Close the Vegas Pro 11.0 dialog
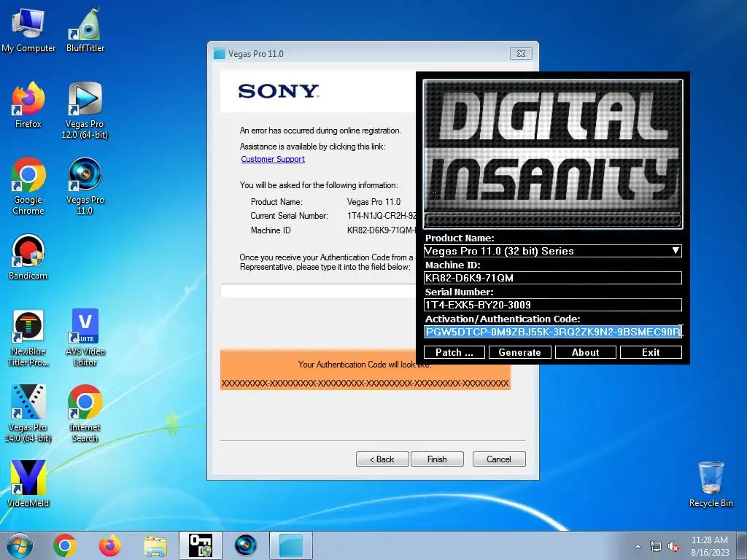This screenshot has height=560, width=747. pos(521,53)
